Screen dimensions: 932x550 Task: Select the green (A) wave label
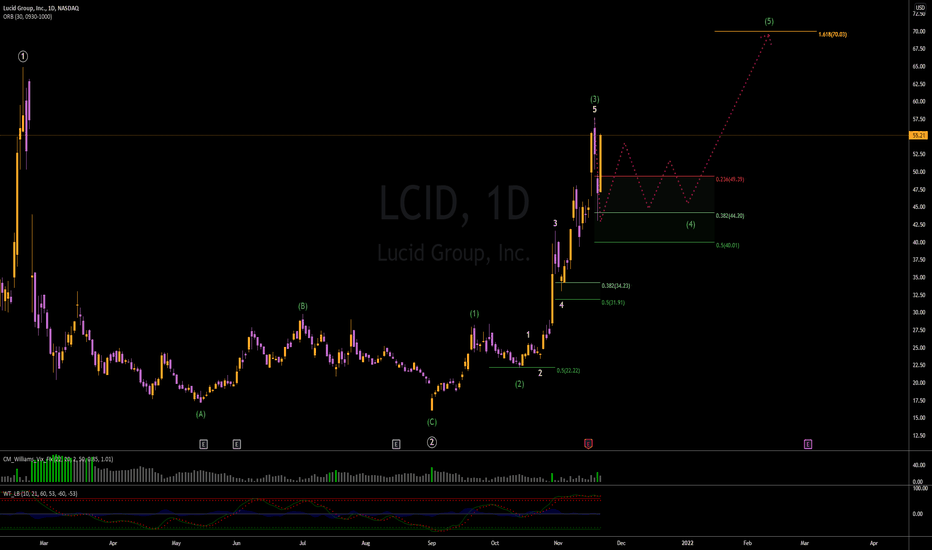point(201,414)
